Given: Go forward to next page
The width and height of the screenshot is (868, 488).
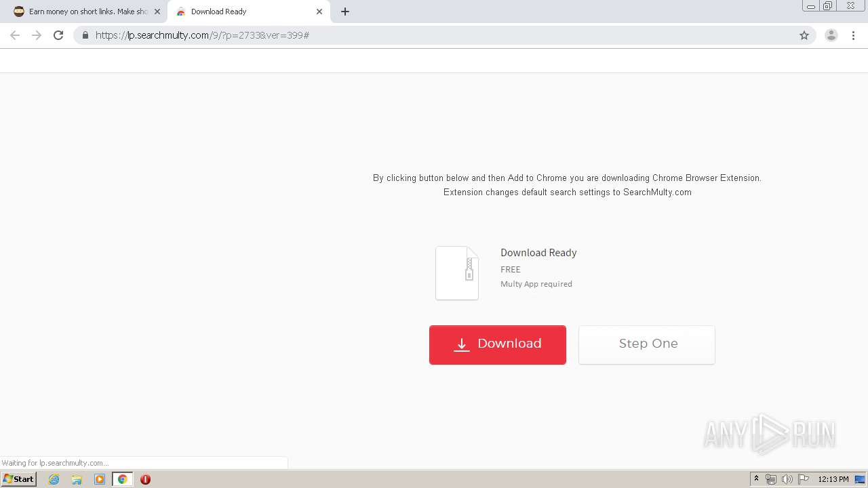Looking at the screenshot, I should [37, 35].
